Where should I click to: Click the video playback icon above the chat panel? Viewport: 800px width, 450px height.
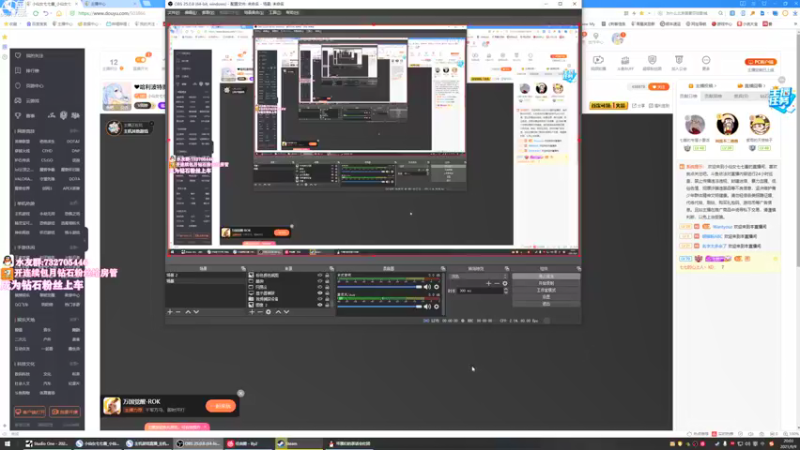click(x=598, y=60)
